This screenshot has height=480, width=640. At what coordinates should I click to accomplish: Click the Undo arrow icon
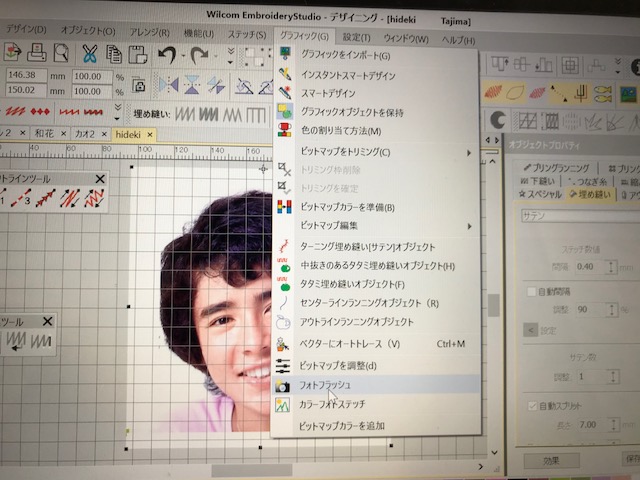tap(167, 55)
